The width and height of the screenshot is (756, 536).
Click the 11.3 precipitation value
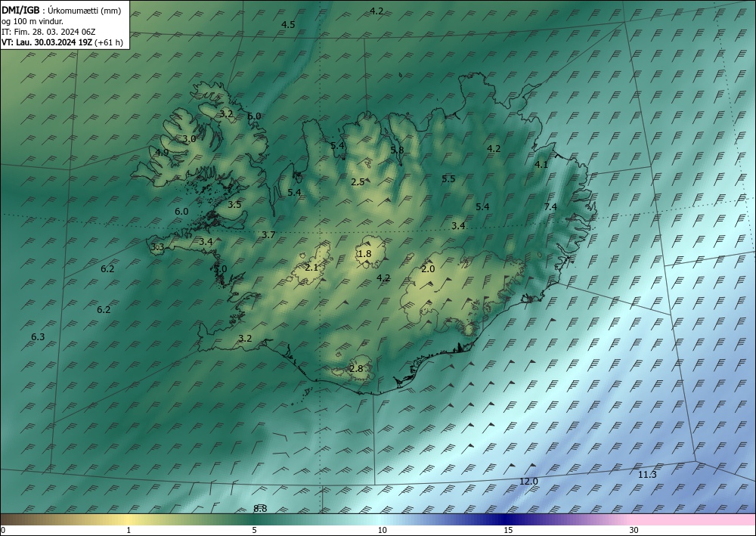tap(647, 475)
